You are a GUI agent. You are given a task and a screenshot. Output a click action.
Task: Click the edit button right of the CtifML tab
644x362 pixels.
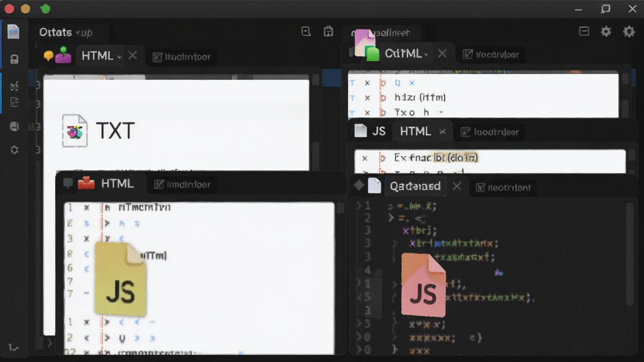click(491, 55)
